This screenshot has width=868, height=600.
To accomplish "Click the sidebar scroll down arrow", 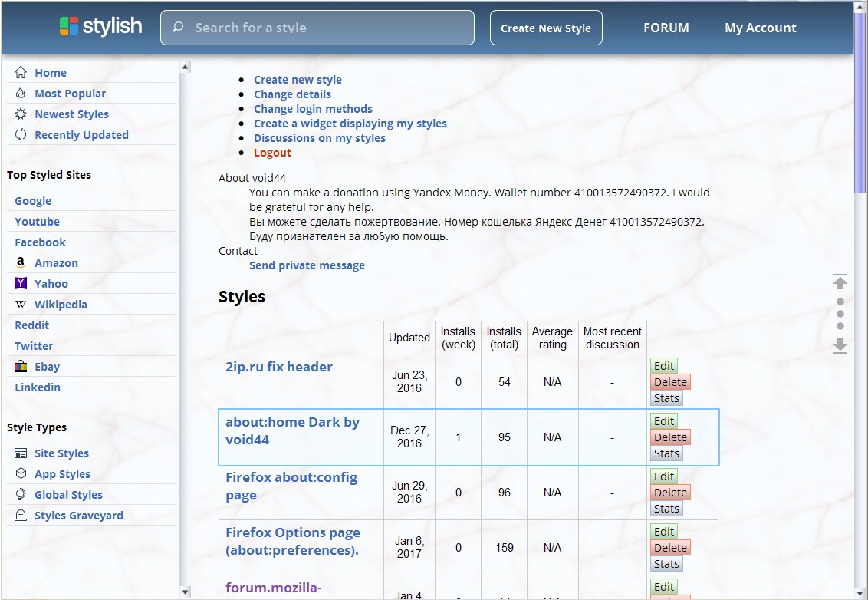I will tap(186, 592).
